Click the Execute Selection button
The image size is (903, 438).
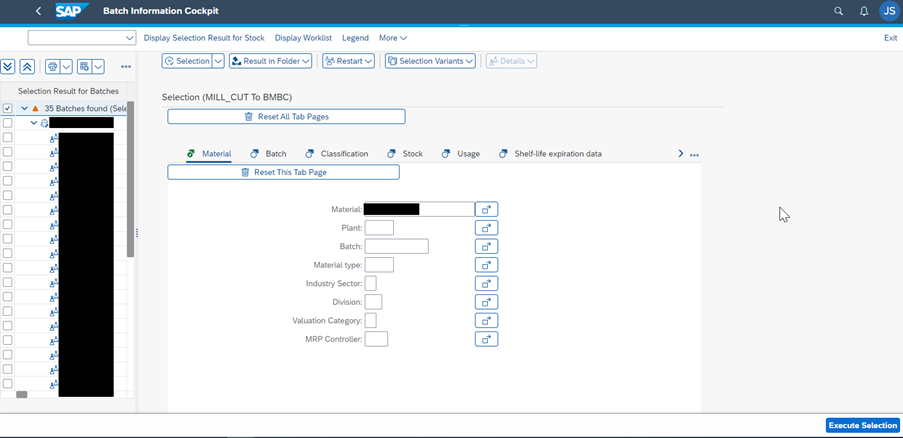862,426
